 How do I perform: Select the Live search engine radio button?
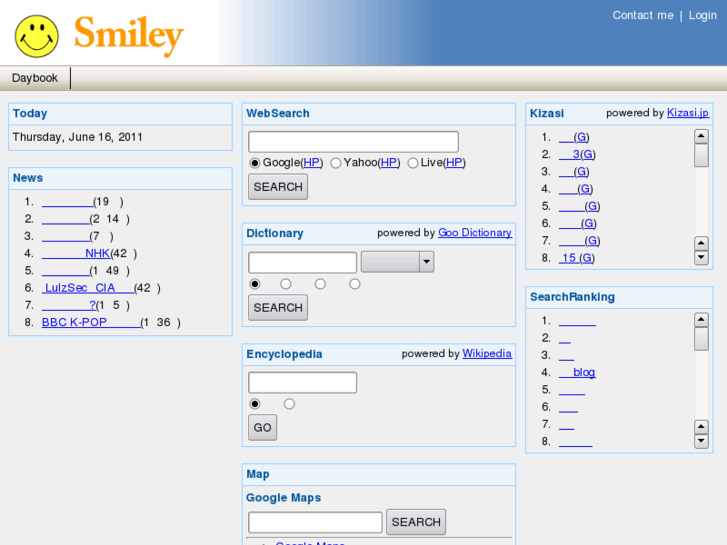[x=413, y=163]
